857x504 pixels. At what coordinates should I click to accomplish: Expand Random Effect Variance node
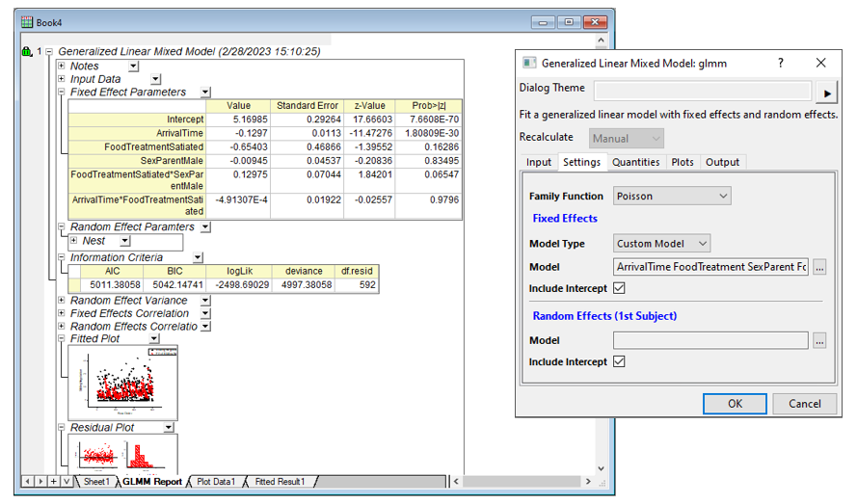point(62,300)
